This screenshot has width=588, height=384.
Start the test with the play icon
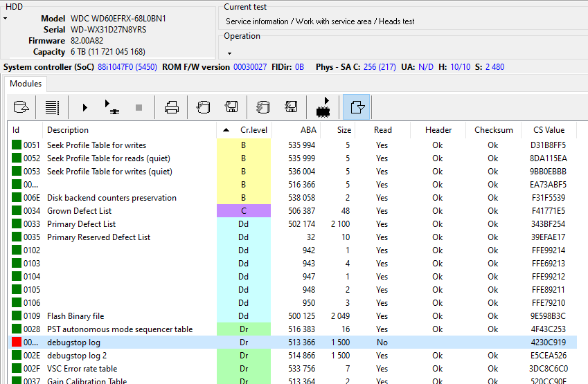point(84,108)
